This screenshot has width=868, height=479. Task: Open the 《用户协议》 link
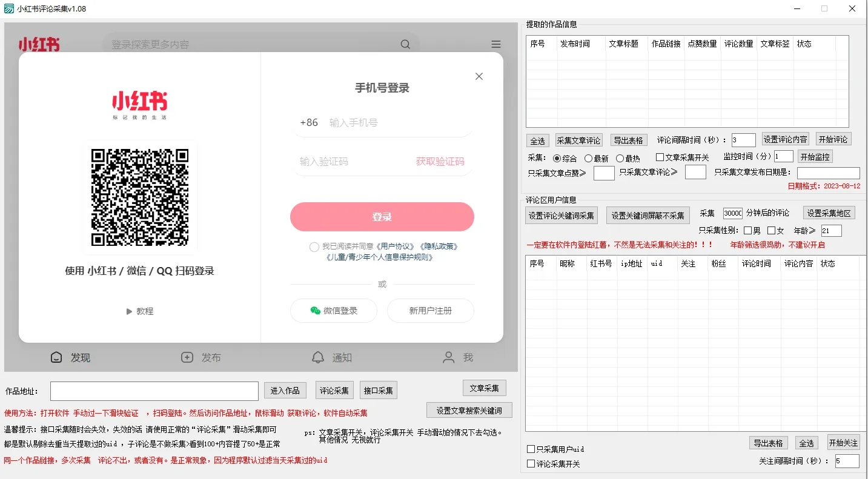[396, 246]
